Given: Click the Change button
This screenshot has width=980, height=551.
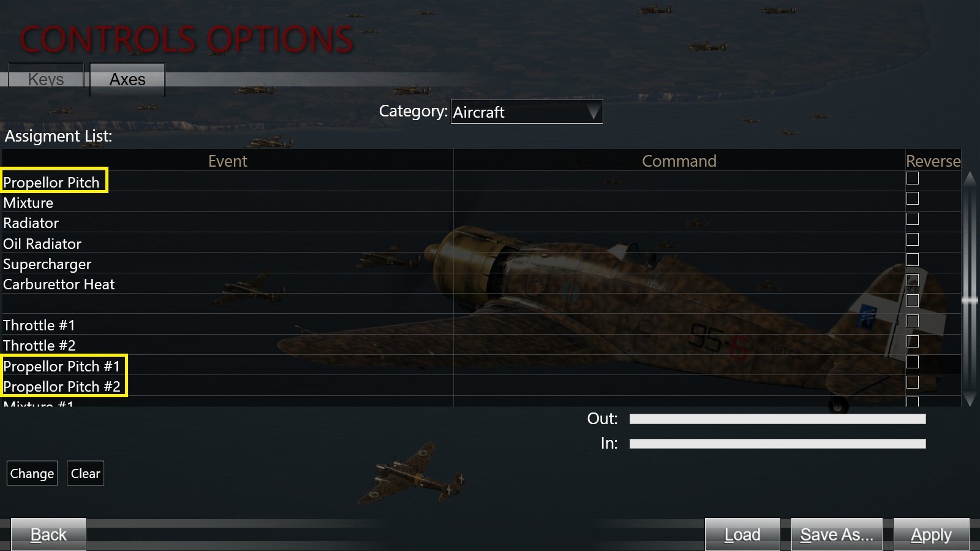Looking at the screenshot, I should [x=32, y=473].
